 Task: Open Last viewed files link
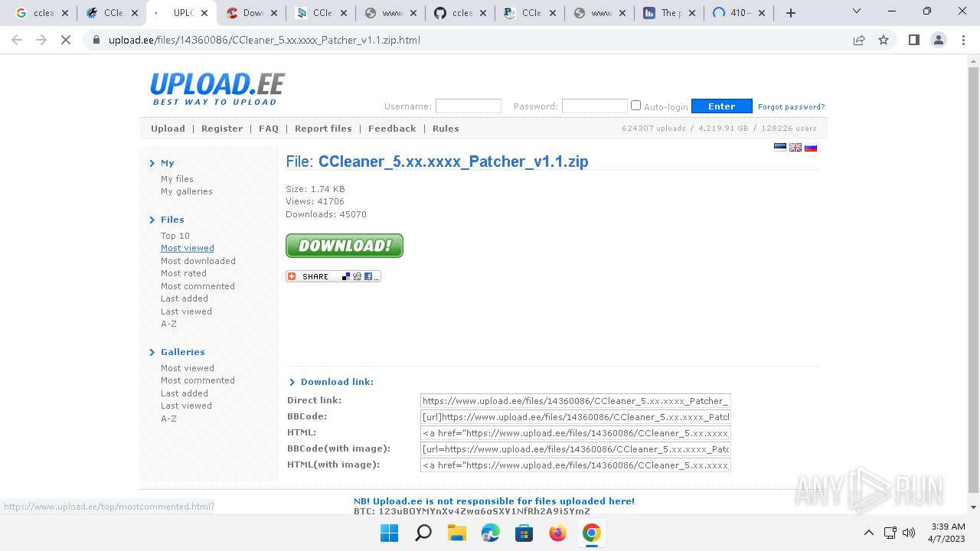(186, 311)
